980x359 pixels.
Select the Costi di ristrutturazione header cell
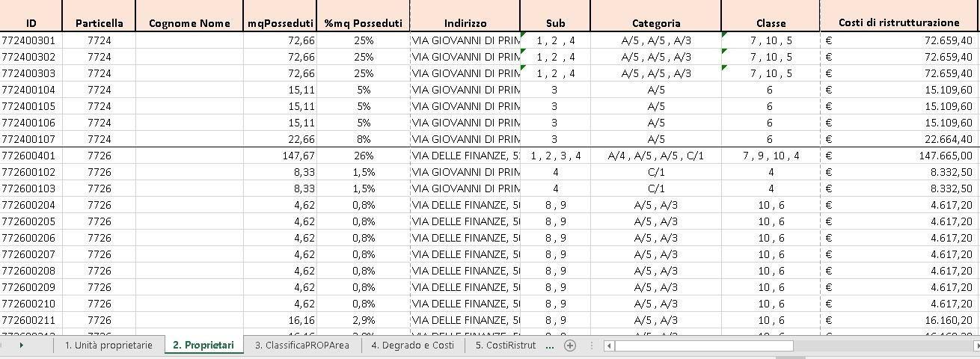(x=899, y=23)
